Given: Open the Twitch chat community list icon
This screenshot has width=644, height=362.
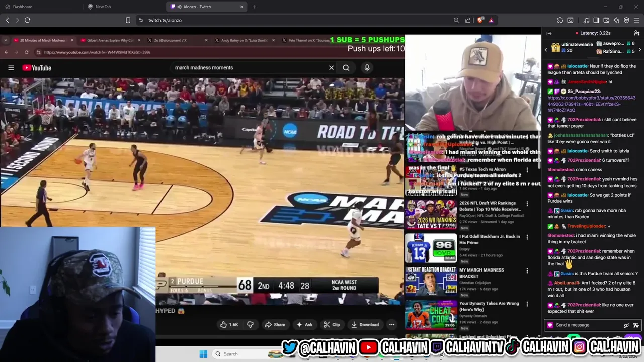Looking at the screenshot, I should (636, 33).
